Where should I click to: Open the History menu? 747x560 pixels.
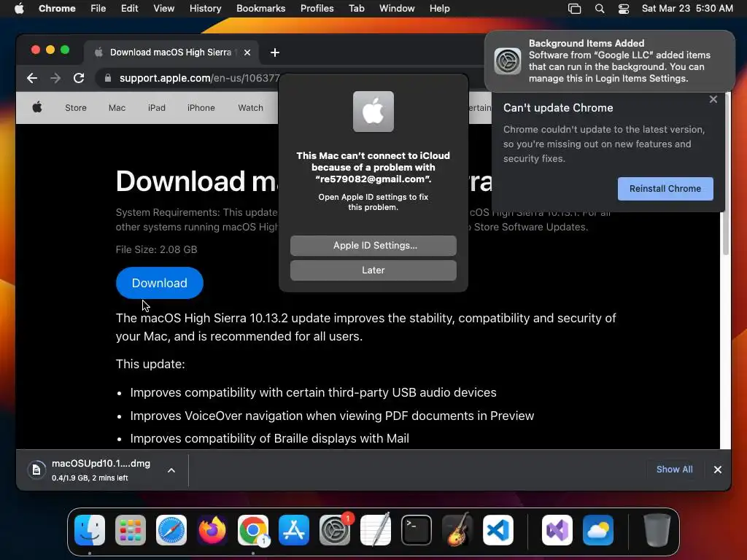pos(205,9)
